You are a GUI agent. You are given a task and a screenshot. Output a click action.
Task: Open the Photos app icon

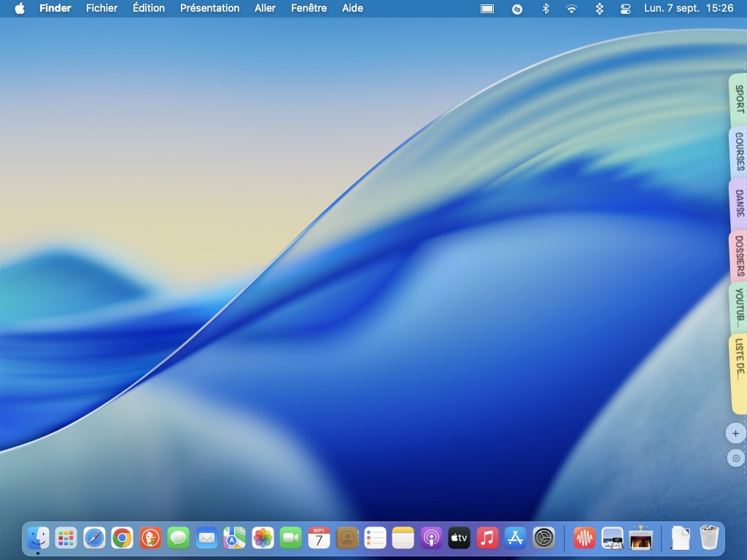pyautogui.click(x=263, y=539)
